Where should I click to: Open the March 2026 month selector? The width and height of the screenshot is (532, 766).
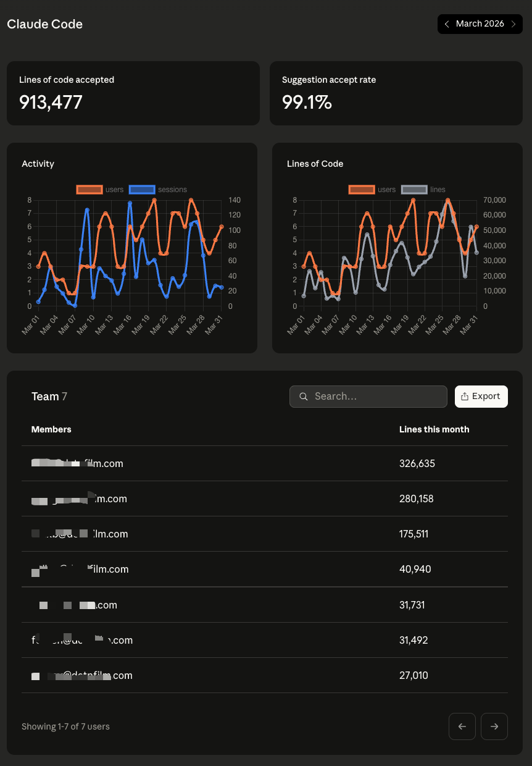click(x=480, y=24)
